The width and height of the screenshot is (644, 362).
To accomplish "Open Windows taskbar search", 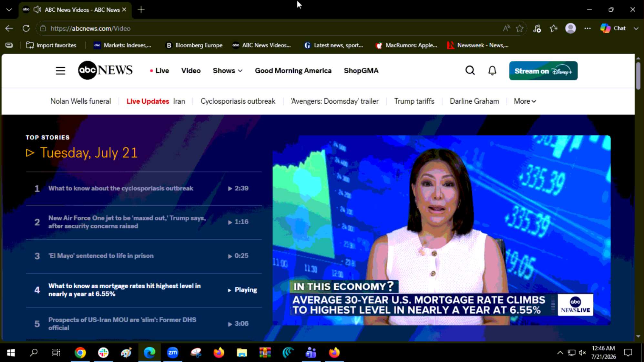I will tap(34, 353).
